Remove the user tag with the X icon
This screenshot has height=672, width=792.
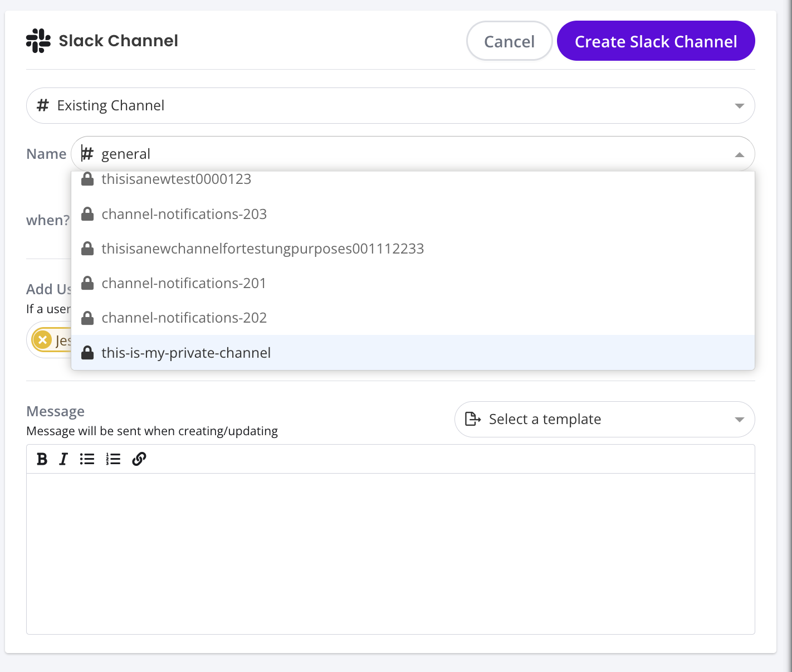coord(42,340)
